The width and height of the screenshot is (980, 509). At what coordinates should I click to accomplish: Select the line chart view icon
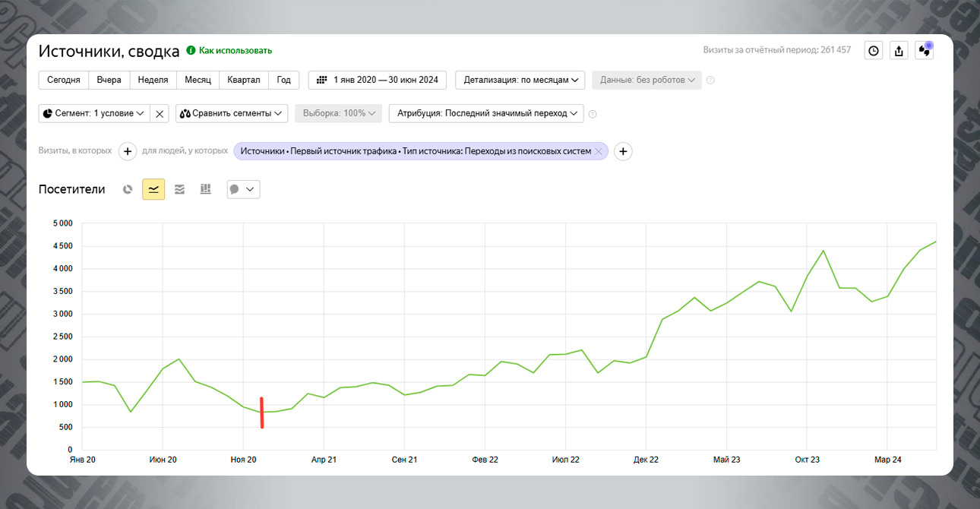click(153, 189)
